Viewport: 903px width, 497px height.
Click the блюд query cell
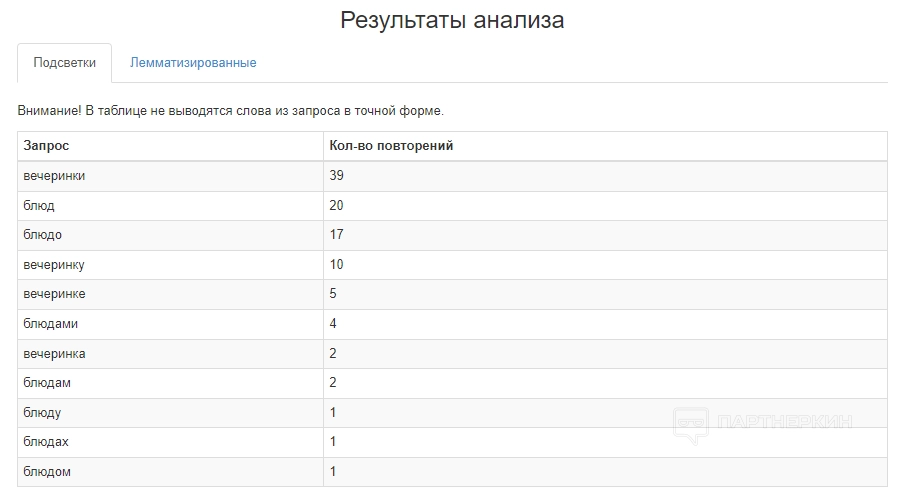coord(39,206)
